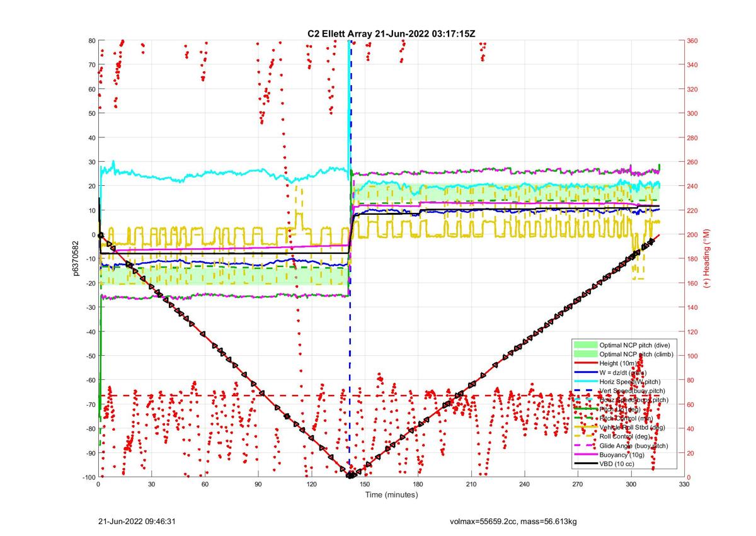Select 'Buoyancy (10g)' legend entry

click(x=622, y=455)
